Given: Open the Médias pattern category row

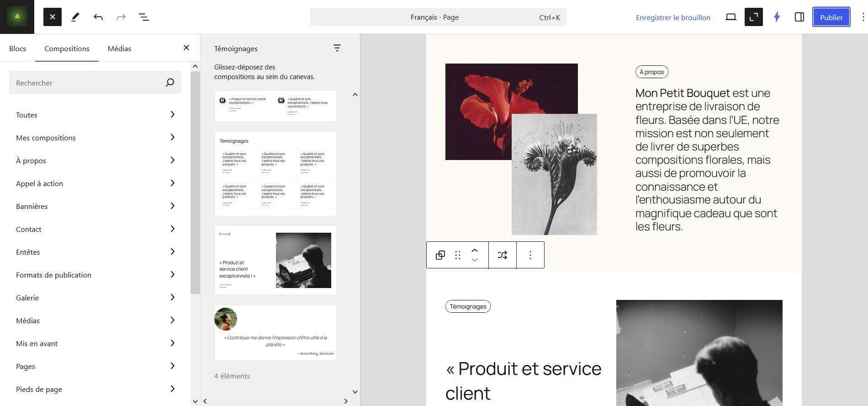Looking at the screenshot, I should tap(95, 321).
